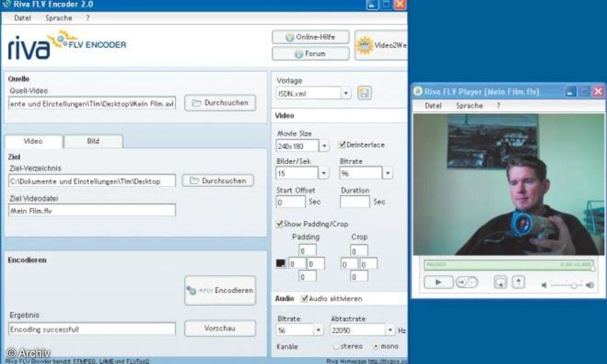607x364 pixels.
Task: Open the audio Bitrate dropdown showing 56
Action: 318,330
